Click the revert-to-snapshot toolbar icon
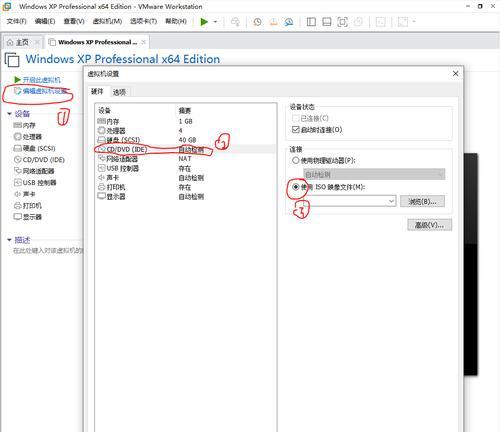The height and width of the screenshot is (432, 500). (x=273, y=22)
